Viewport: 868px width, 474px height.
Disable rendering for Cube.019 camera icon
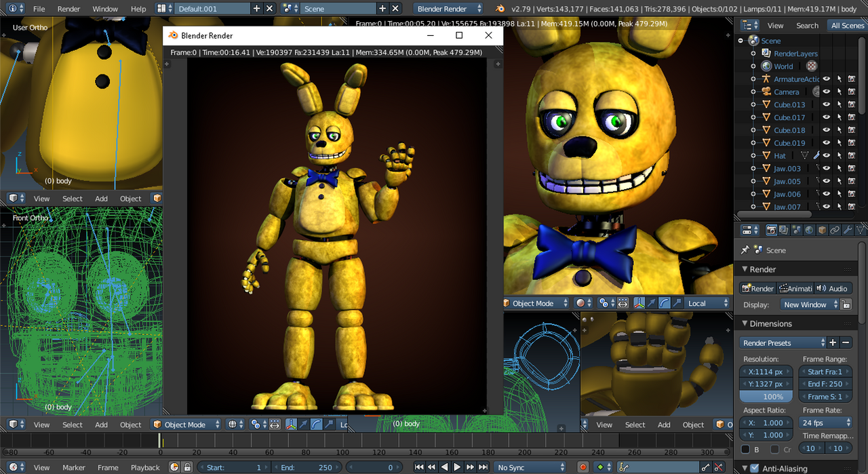852,143
